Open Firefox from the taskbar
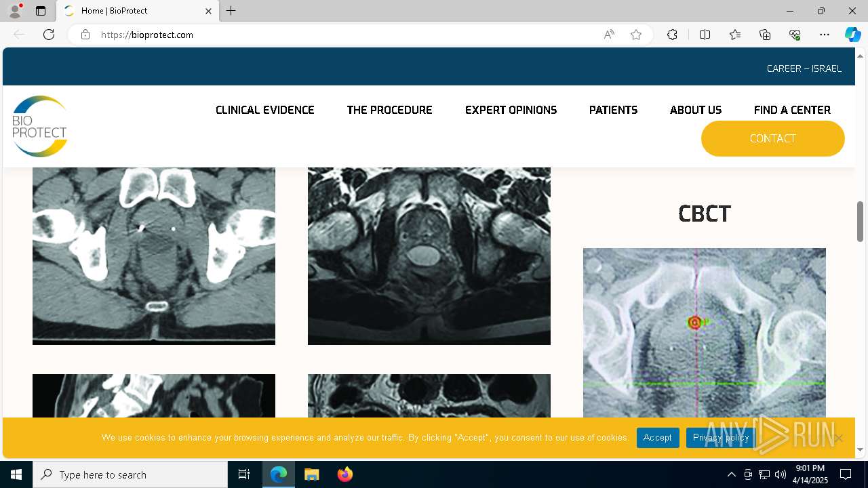 tap(344, 474)
